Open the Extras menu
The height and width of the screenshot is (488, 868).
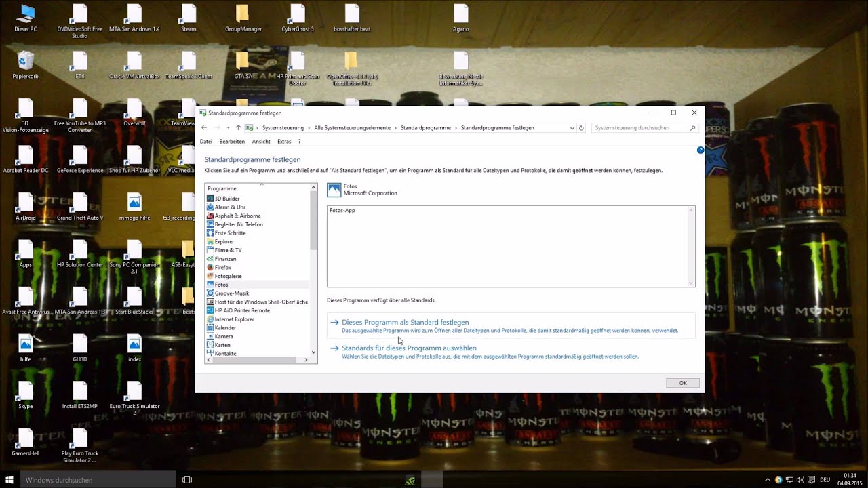[284, 142]
